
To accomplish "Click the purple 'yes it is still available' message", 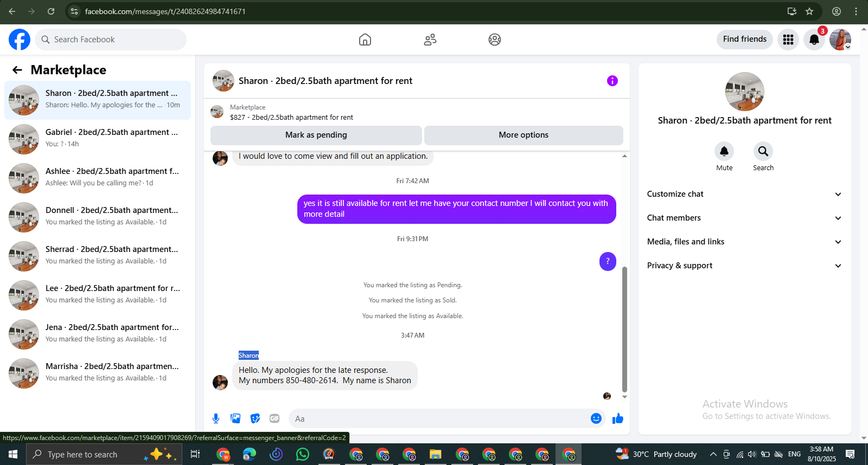I will click(457, 209).
